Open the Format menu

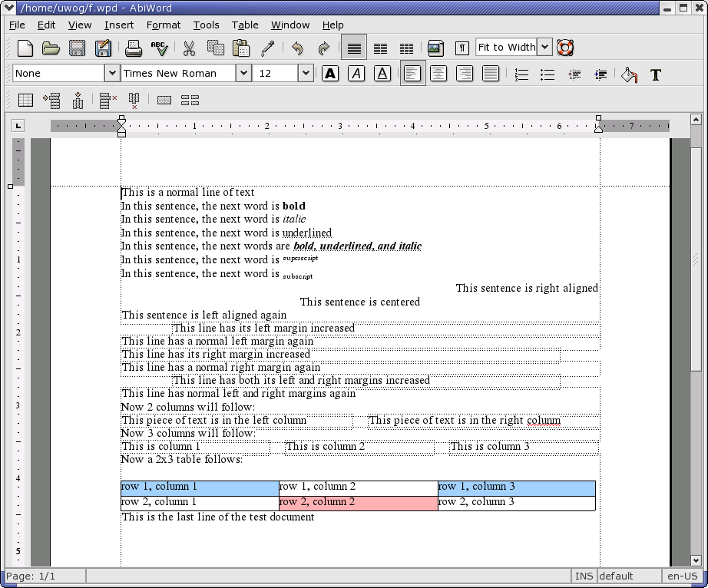pyautogui.click(x=164, y=25)
